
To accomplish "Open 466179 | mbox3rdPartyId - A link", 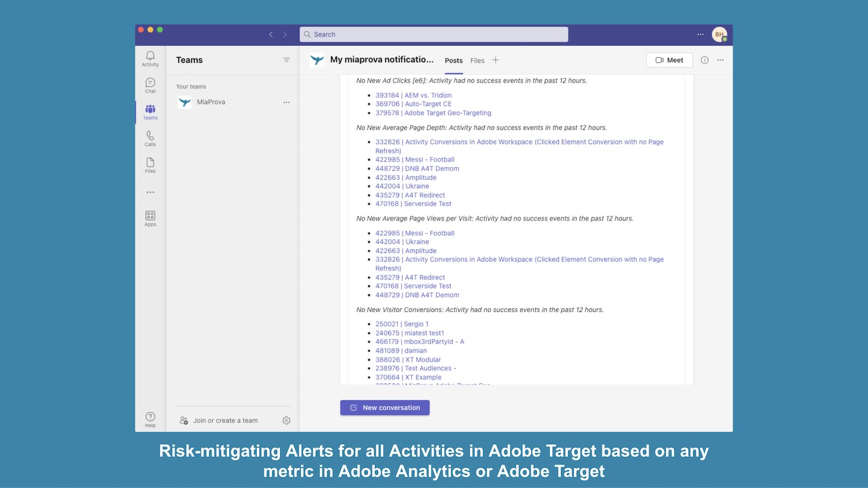I will pos(420,342).
